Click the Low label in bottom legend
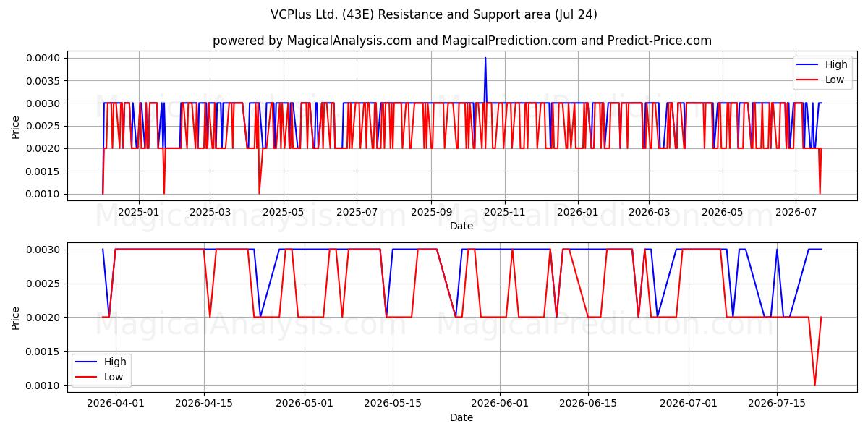The height and width of the screenshot is (434, 868). [114, 377]
